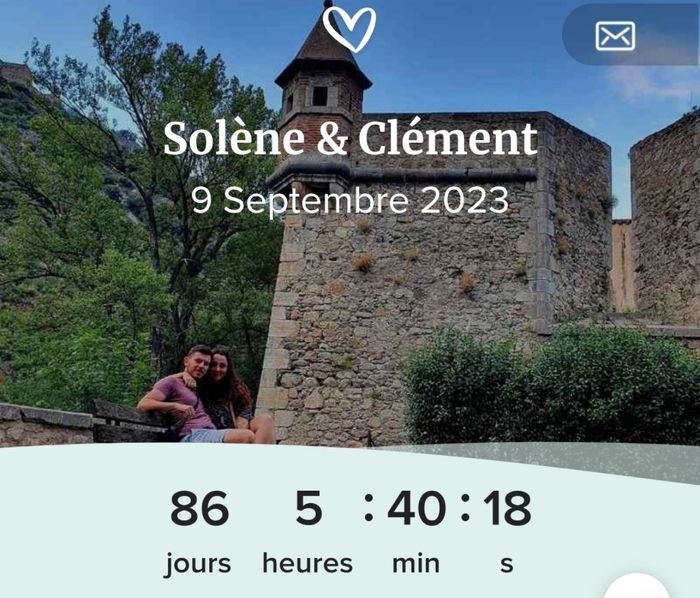Click the colon between minutes and seconds
700x598 pixels.
(x=465, y=508)
